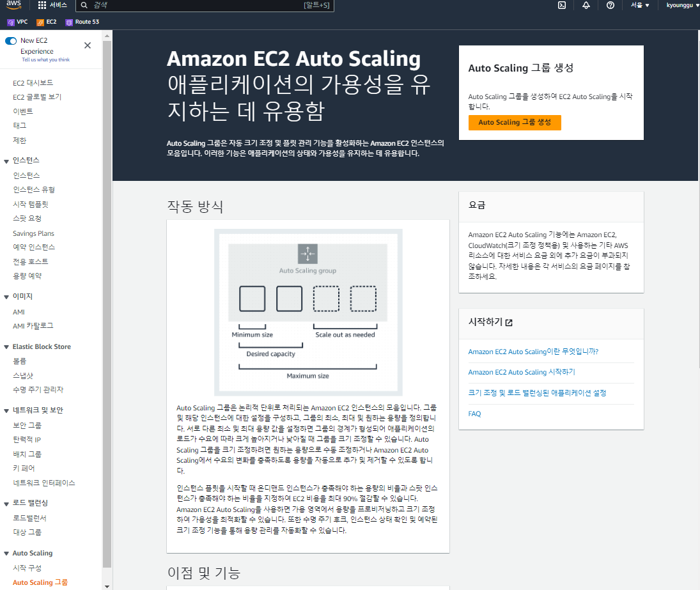Click the search magnifier icon
The width and height of the screenshot is (700, 590).
point(84,5)
